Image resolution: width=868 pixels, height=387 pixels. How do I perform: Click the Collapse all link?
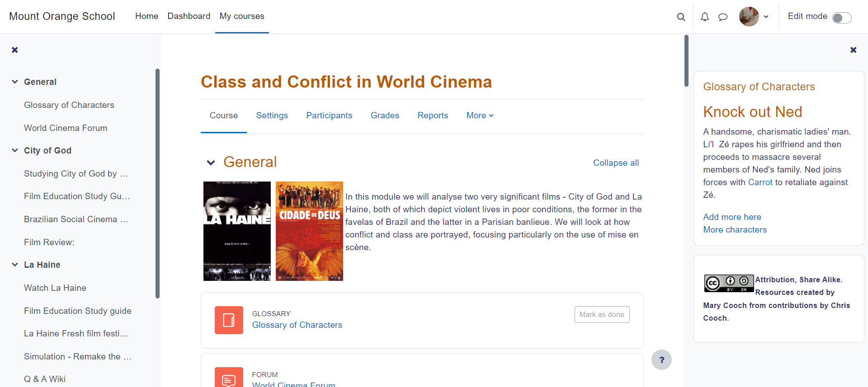pyautogui.click(x=616, y=163)
